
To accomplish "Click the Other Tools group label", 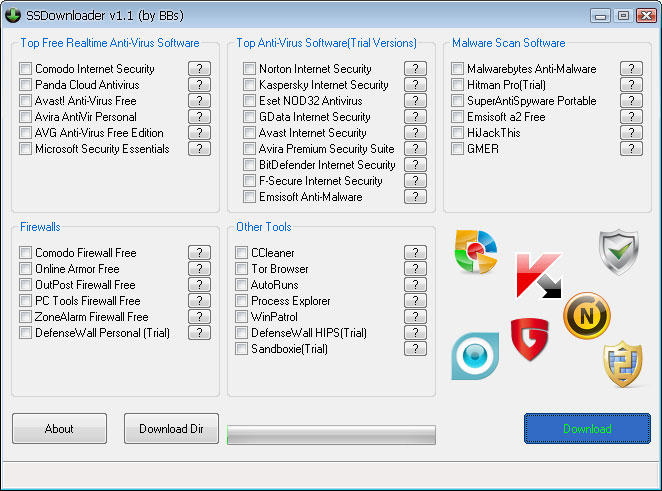I will pyautogui.click(x=264, y=227).
